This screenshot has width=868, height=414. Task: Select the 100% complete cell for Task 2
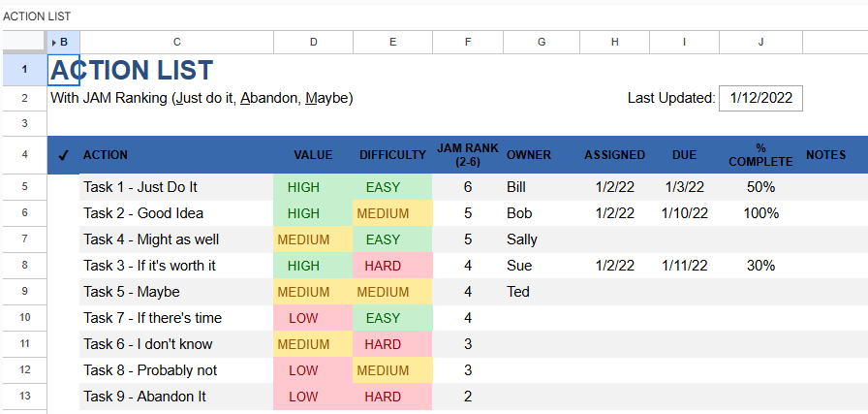760,213
